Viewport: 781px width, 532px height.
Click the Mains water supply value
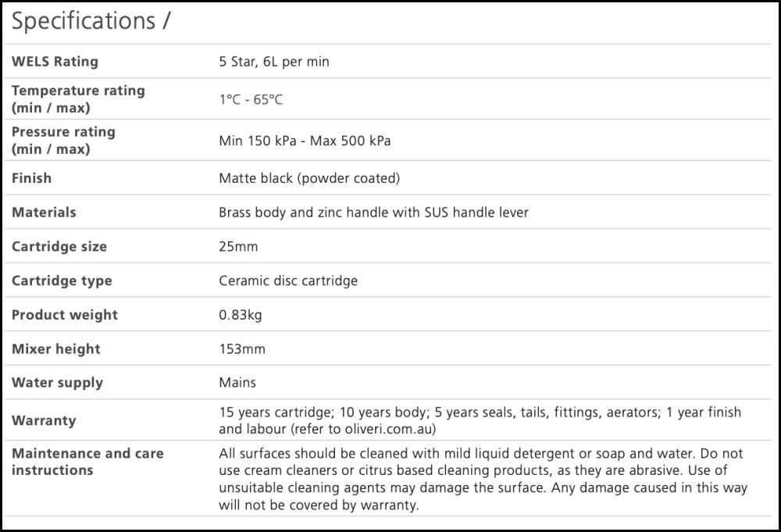237,383
